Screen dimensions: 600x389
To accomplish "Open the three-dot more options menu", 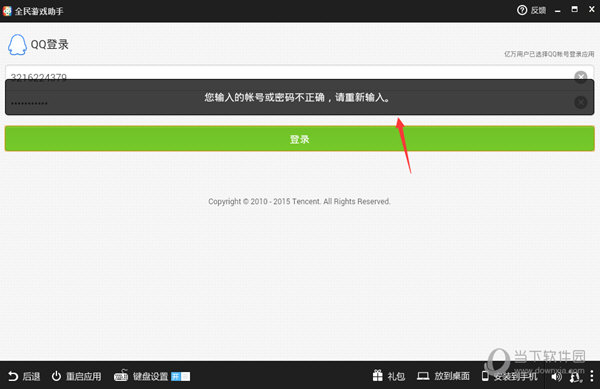I will click(x=592, y=376).
